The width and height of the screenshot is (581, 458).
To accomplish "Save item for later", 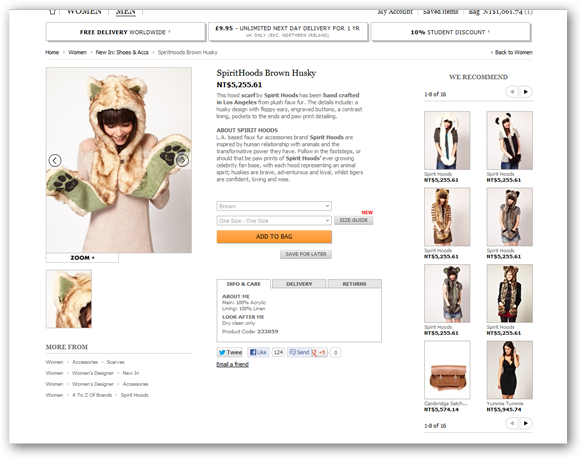I will tap(306, 254).
